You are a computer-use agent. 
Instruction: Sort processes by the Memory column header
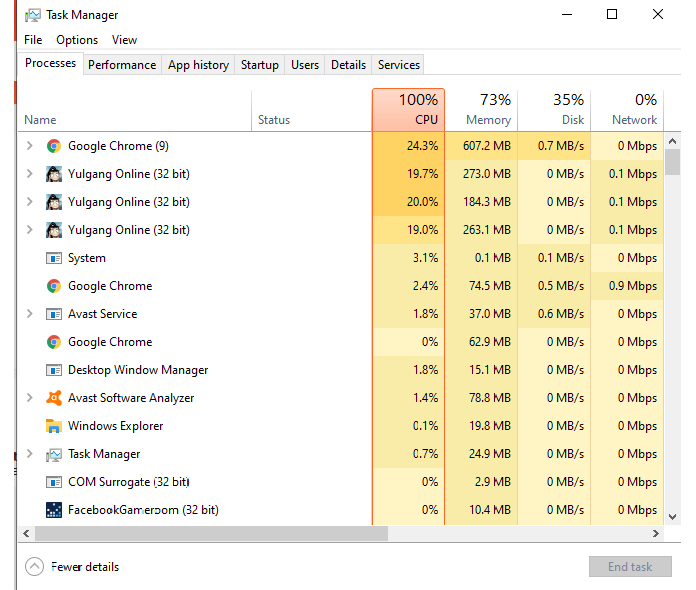coord(481,110)
